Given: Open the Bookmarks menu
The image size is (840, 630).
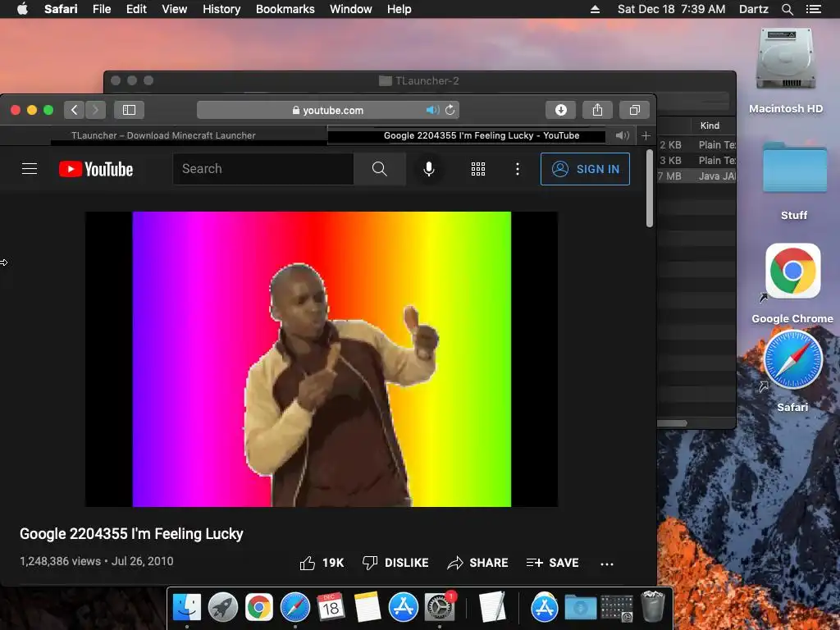Looking at the screenshot, I should (285, 9).
